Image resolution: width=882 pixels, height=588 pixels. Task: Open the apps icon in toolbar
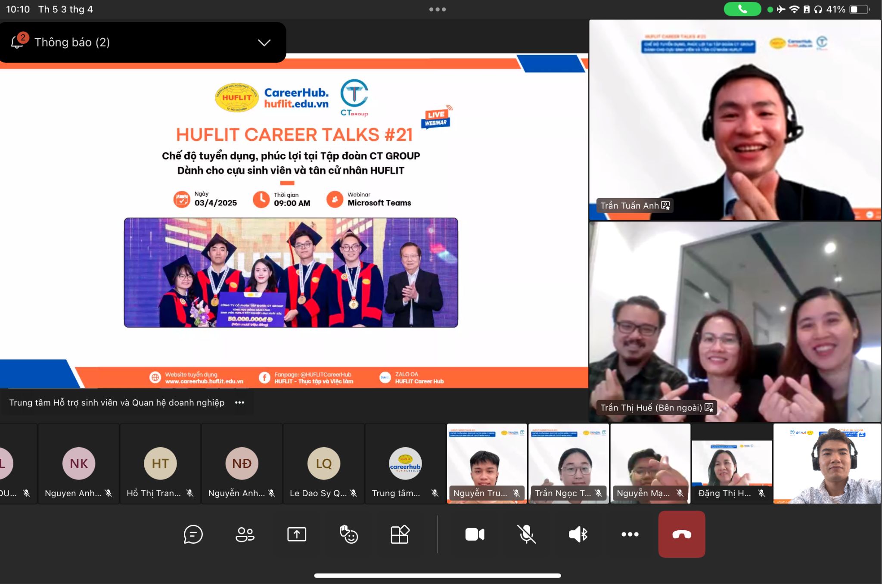pyautogui.click(x=400, y=535)
